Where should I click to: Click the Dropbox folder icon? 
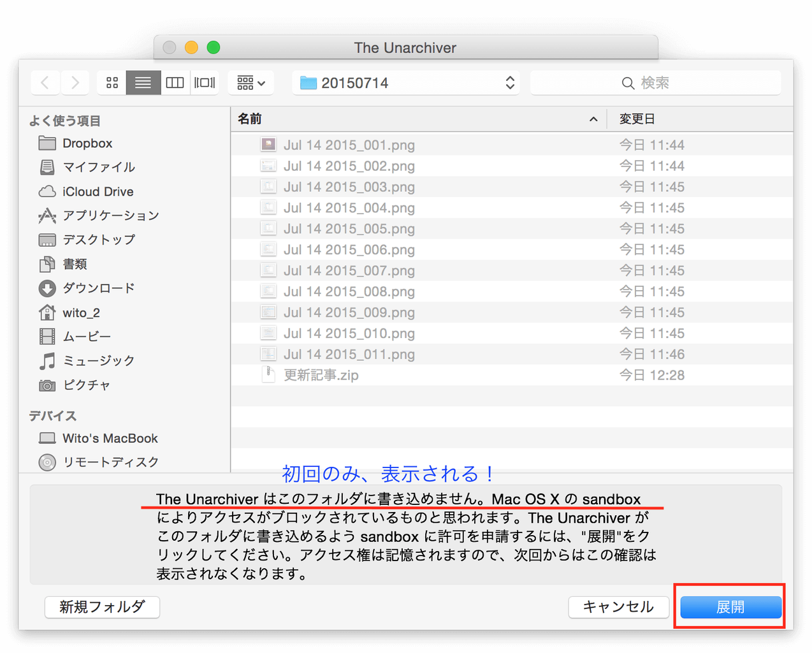(47, 143)
